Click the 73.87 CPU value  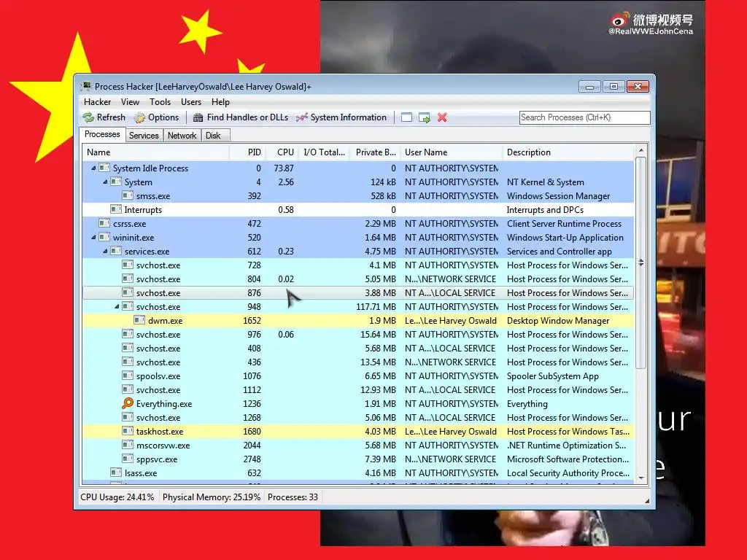click(x=284, y=168)
